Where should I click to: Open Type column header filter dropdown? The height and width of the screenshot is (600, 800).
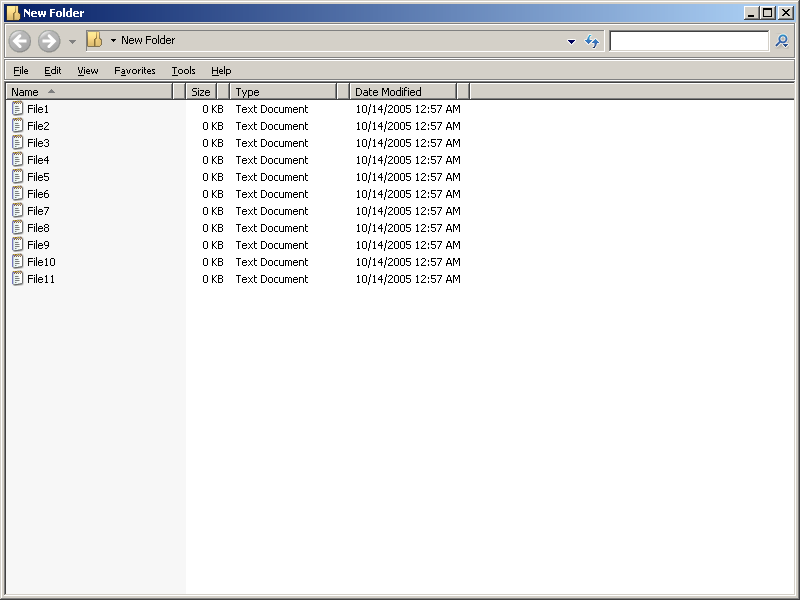(343, 92)
